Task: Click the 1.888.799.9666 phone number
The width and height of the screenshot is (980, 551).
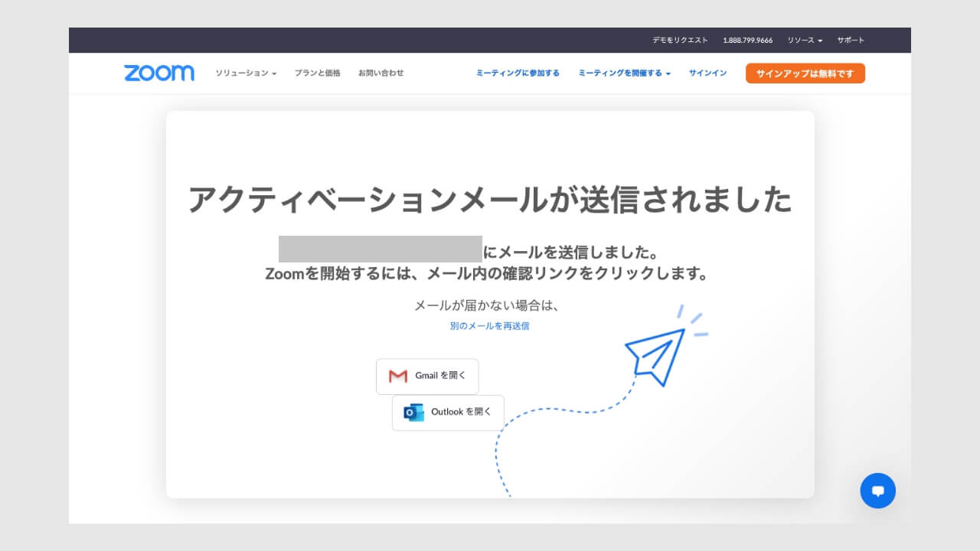Action: 747,40
